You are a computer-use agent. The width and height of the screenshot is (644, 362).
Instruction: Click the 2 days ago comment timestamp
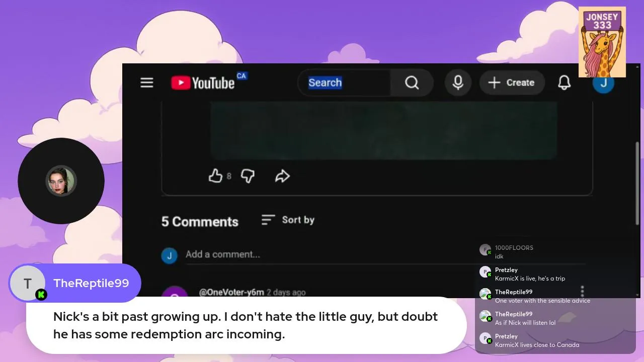coord(286,292)
